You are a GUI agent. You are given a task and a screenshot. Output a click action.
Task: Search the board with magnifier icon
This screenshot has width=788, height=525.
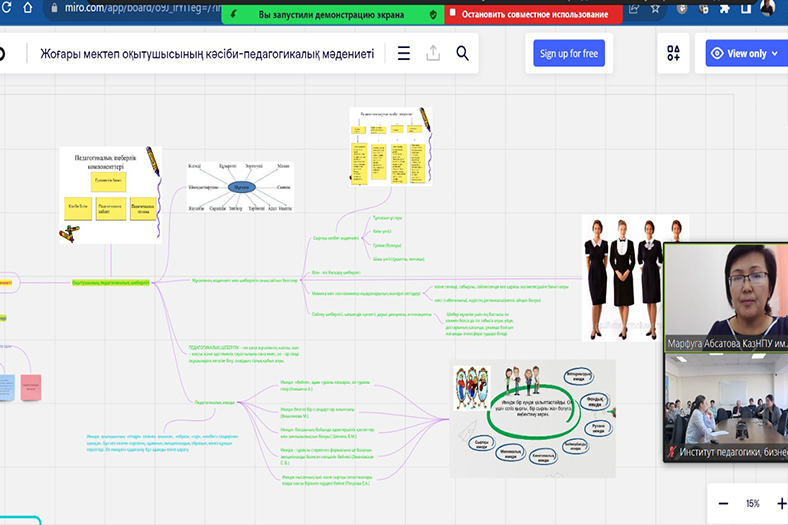tap(462, 54)
